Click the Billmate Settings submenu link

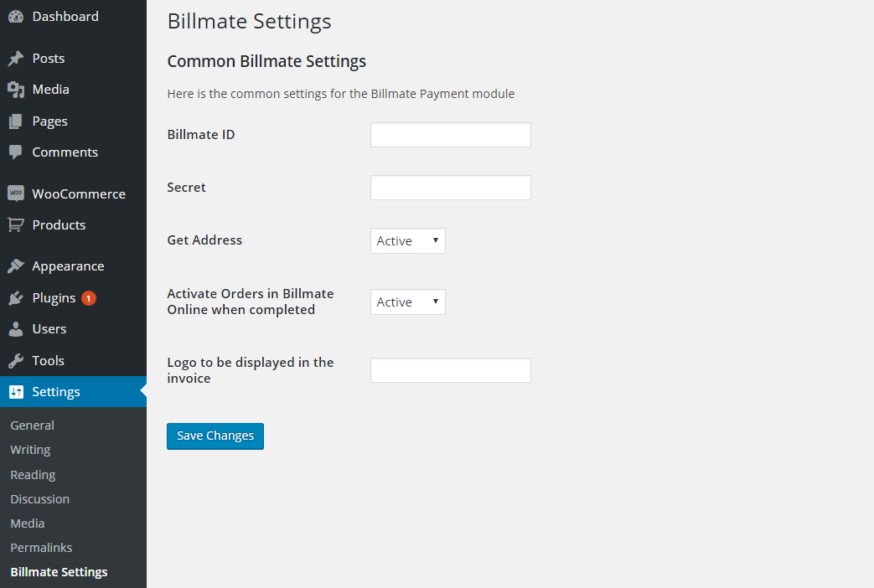(x=59, y=572)
